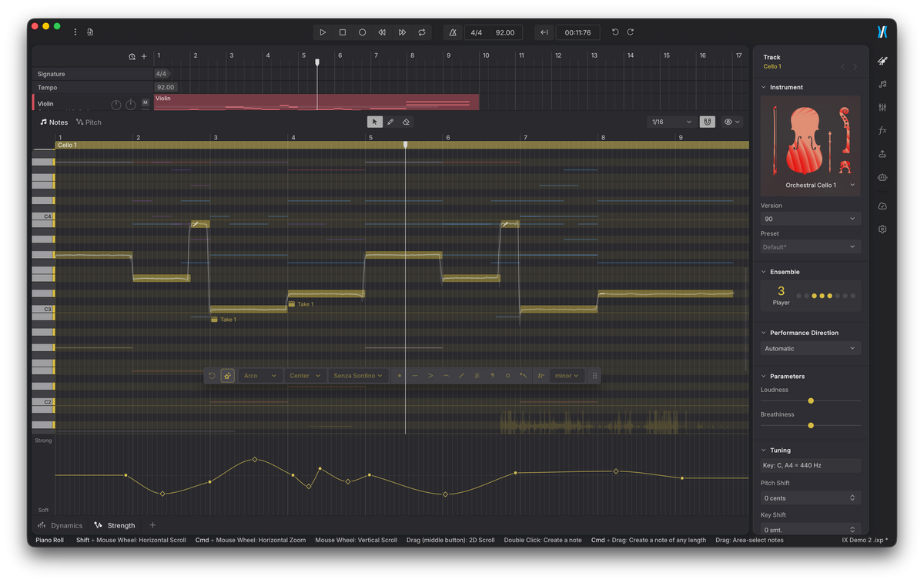The height and width of the screenshot is (583, 924).
Task: Click the Redo arrow in top bar
Action: 631,32
